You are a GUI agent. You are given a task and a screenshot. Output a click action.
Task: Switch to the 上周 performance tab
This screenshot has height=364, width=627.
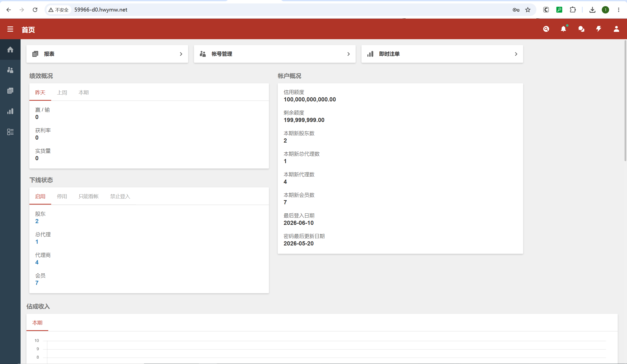pos(62,93)
